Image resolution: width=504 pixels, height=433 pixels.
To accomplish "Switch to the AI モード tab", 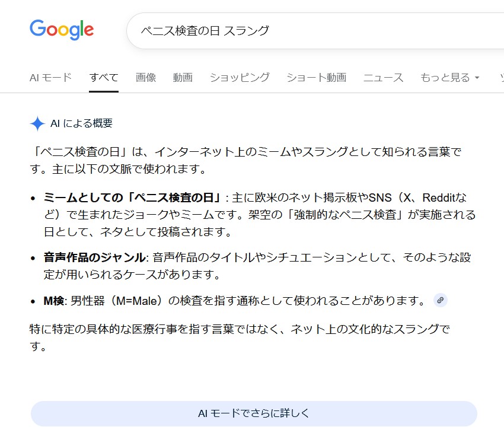I will point(50,77).
